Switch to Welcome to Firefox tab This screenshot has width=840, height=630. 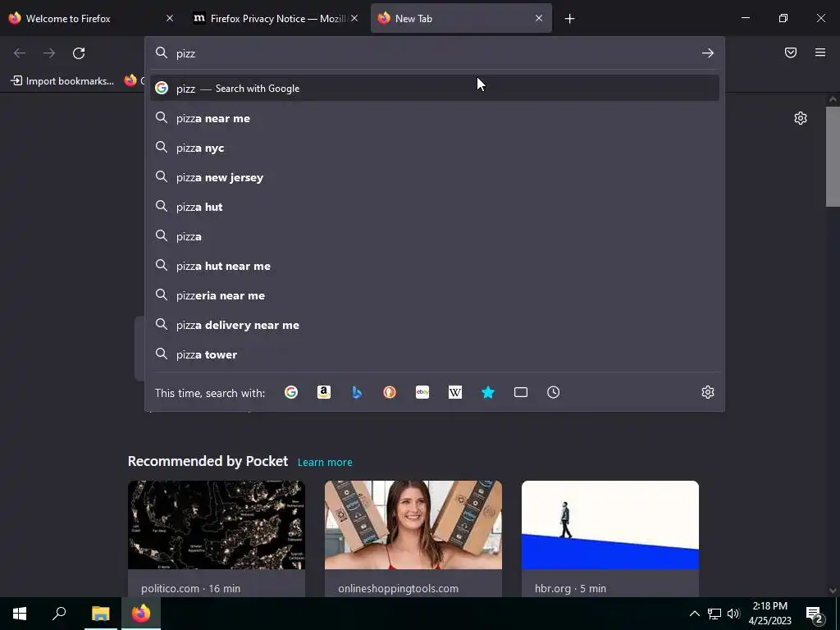click(x=92, y=18)
